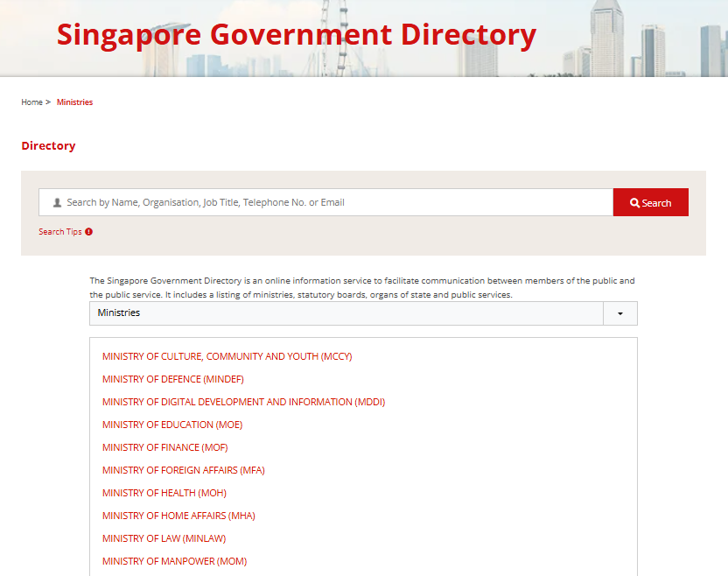
Task: Open Ministry of Culture, Community and Youth
Action: click(227, 356)
